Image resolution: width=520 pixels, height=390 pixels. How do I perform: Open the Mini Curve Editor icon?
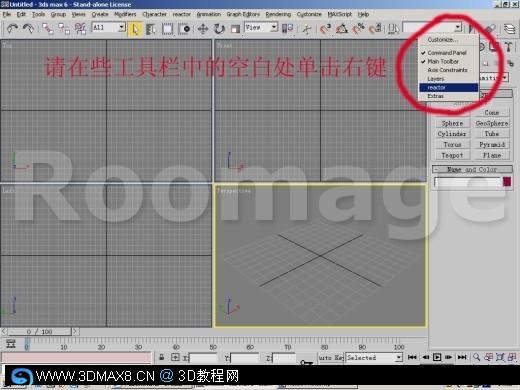(11, 344)
